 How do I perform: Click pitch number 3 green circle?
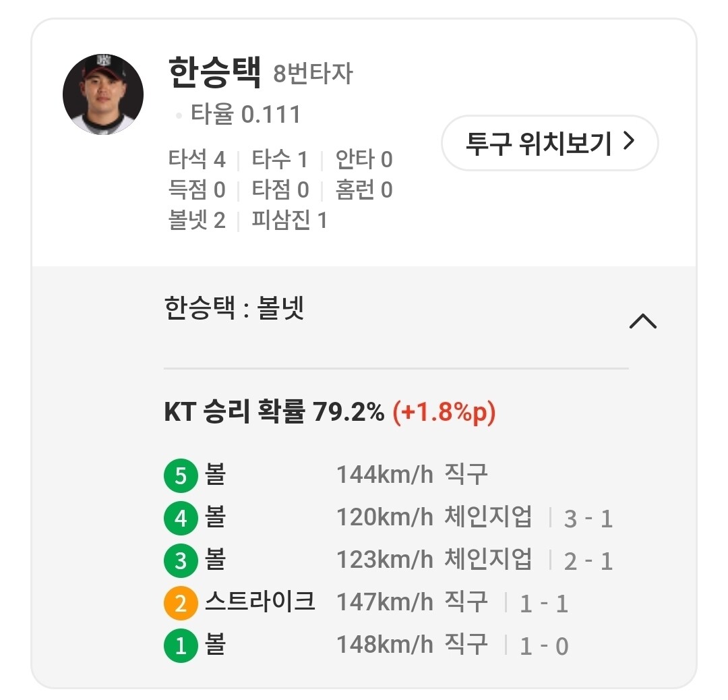[x=180, y=561]
